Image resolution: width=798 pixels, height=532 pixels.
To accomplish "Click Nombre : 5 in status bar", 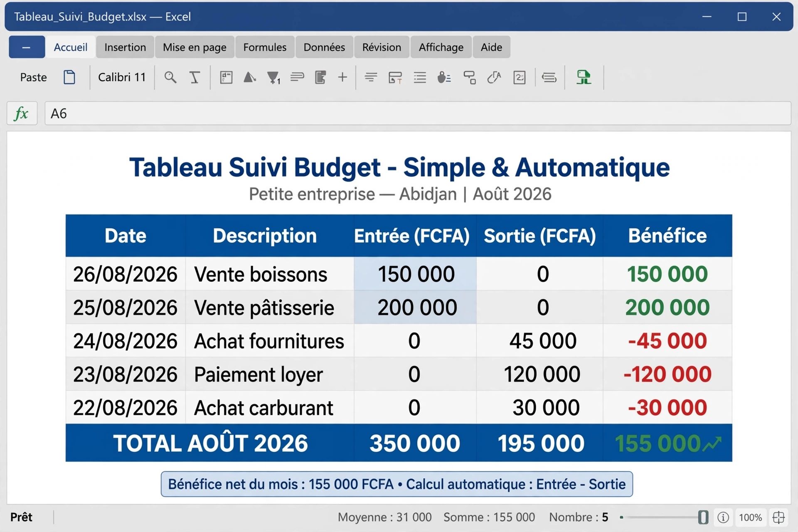I will [x=579, y=517].
